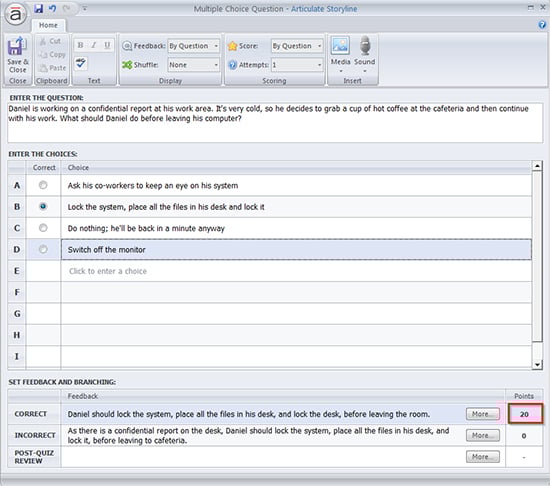Edit the Incorrect points value 0
This screenshot has height=486, width=550.
[524, 436]
